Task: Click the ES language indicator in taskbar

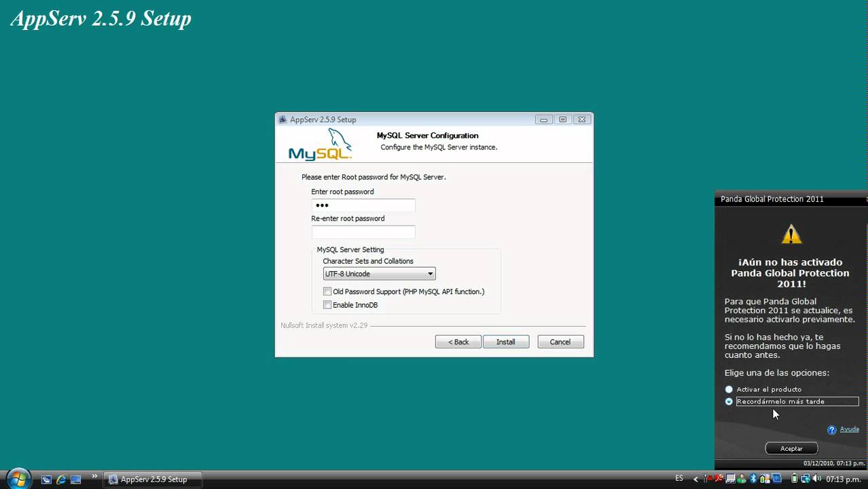Action: click(x=679, y=479)
